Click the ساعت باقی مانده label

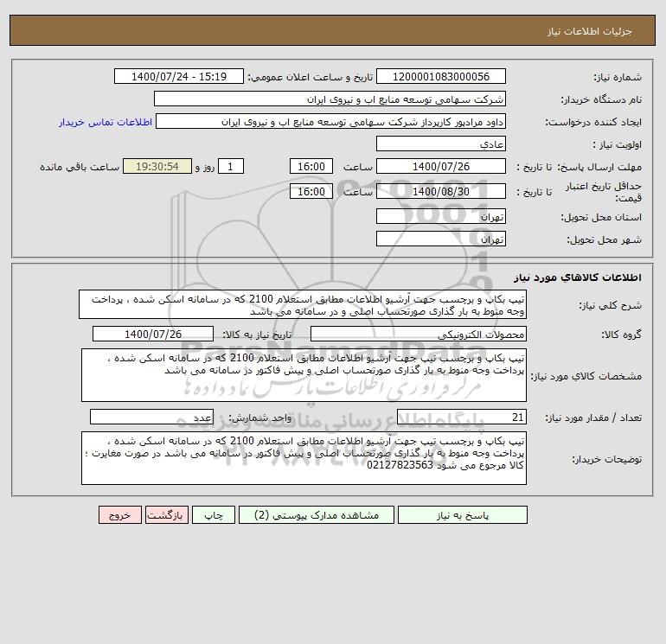click(80, 167)
